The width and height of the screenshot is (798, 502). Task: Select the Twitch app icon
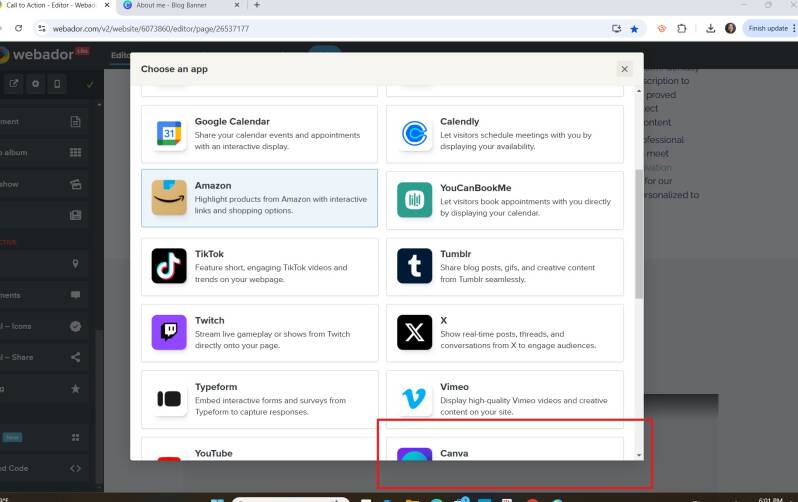169,332
